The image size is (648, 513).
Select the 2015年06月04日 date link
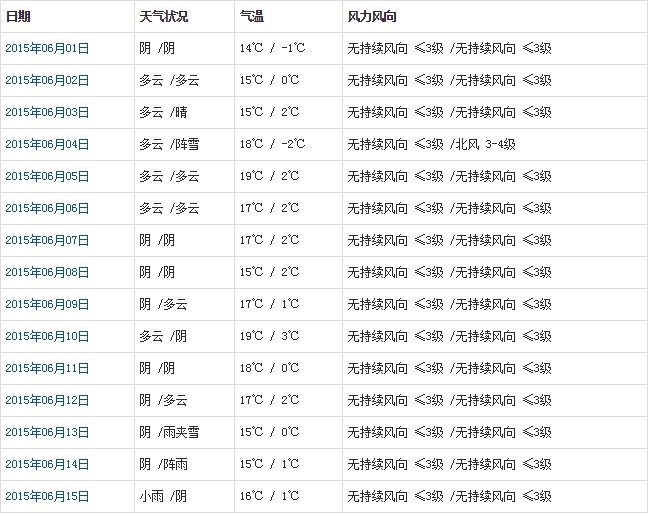[47, 144]
